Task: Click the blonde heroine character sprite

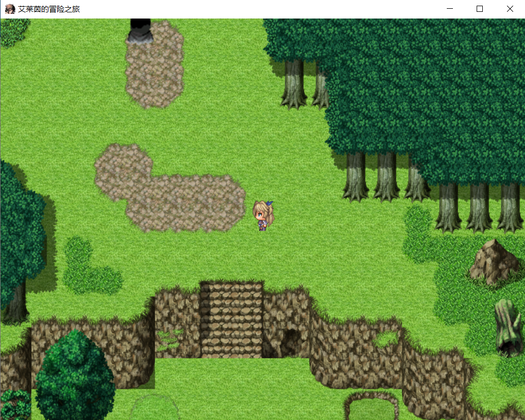Action: point(263,215)
